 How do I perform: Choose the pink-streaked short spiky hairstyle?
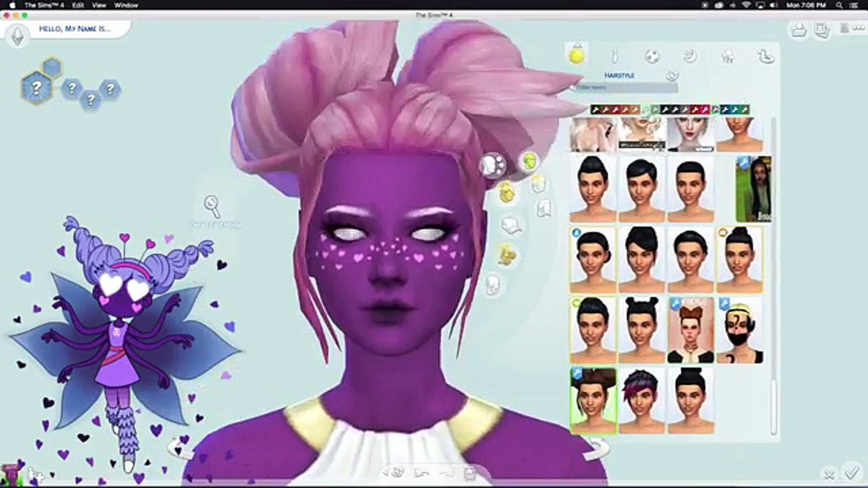pos(642,401)
